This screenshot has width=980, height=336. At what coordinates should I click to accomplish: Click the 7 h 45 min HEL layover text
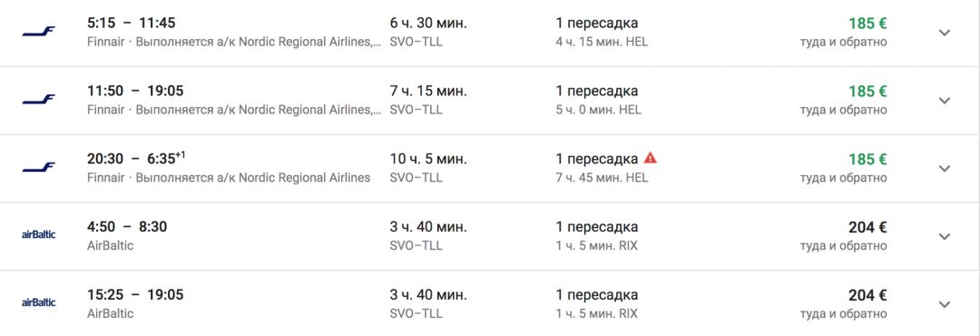tap(602, 178)
